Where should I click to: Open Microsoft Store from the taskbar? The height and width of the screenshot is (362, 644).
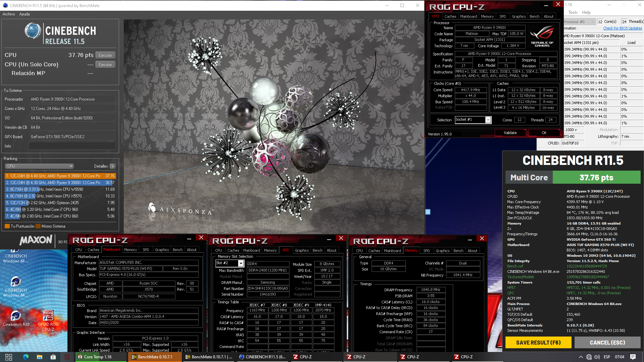click(53, 357)
